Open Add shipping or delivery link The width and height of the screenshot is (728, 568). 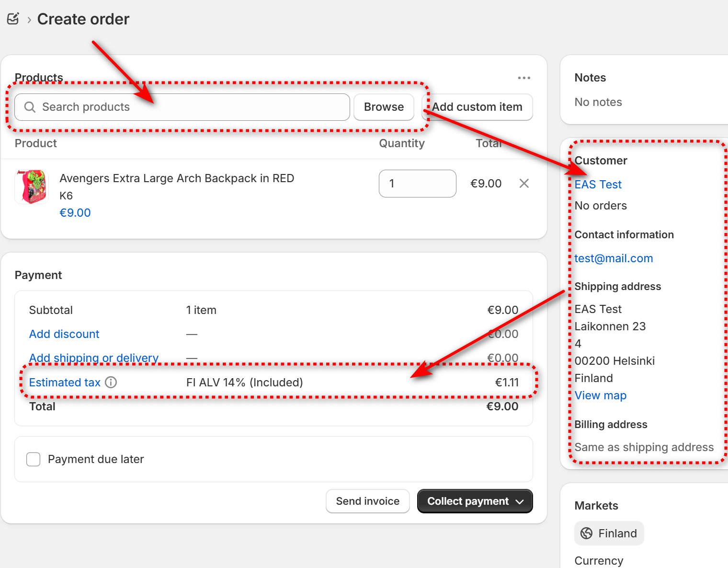94,358
